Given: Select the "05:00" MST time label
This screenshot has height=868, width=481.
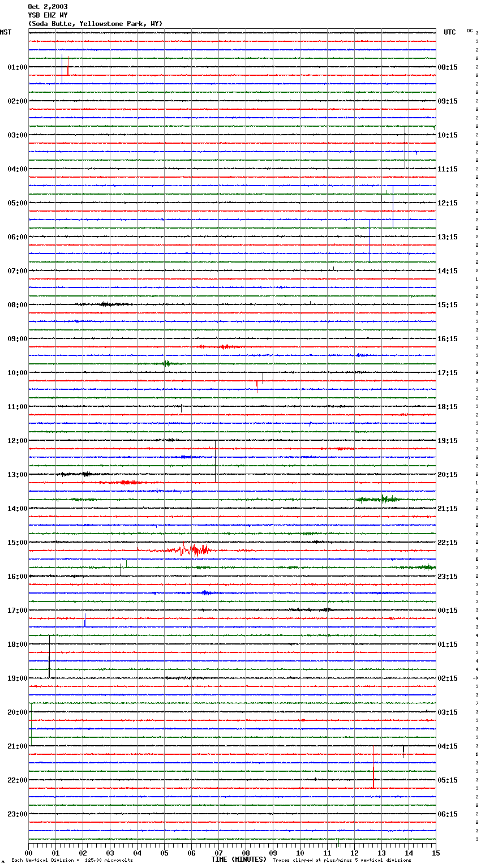Looking at the screenshot, I should 18,203.
